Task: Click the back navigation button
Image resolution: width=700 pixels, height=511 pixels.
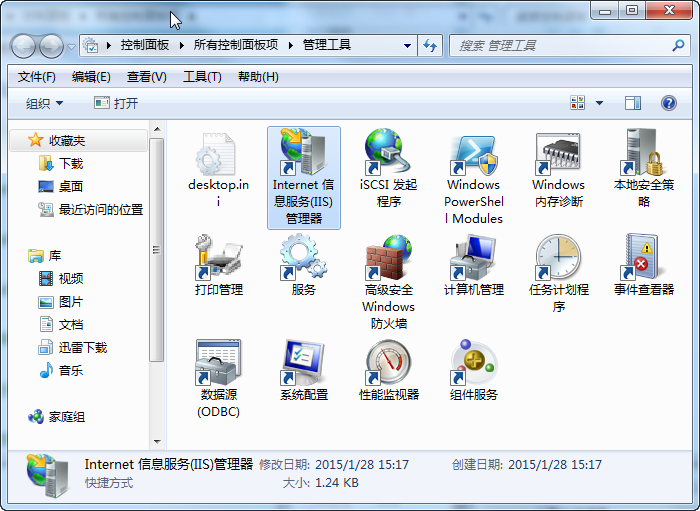Action: 26,46
